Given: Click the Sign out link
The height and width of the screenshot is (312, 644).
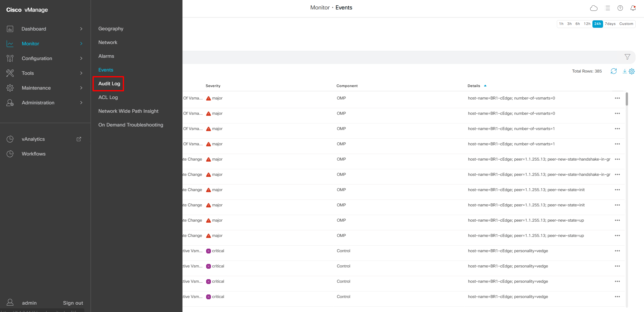Looking at the screenshot, I should coord(73,303).
